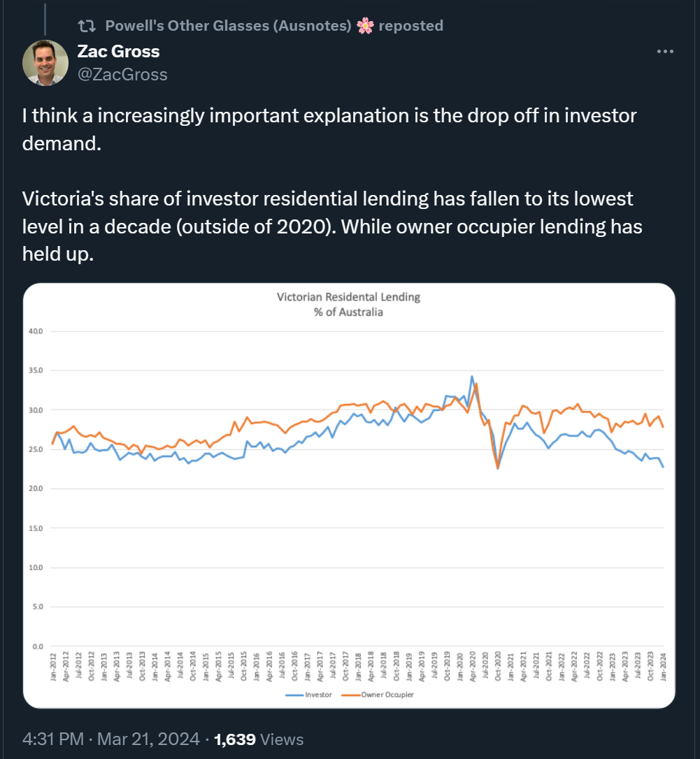Click the repost arrows icon
The height and width of the screenshot is (759, 700).
(87, 26)
